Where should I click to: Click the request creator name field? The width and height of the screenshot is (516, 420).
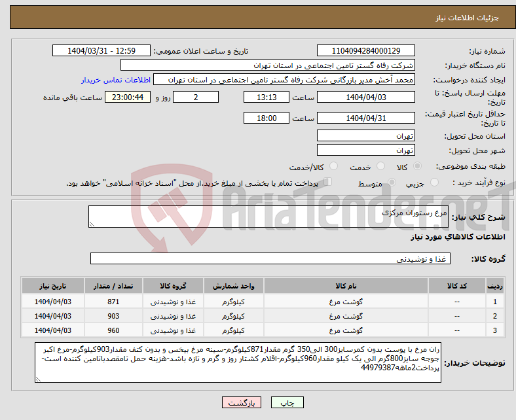point(284,80)
